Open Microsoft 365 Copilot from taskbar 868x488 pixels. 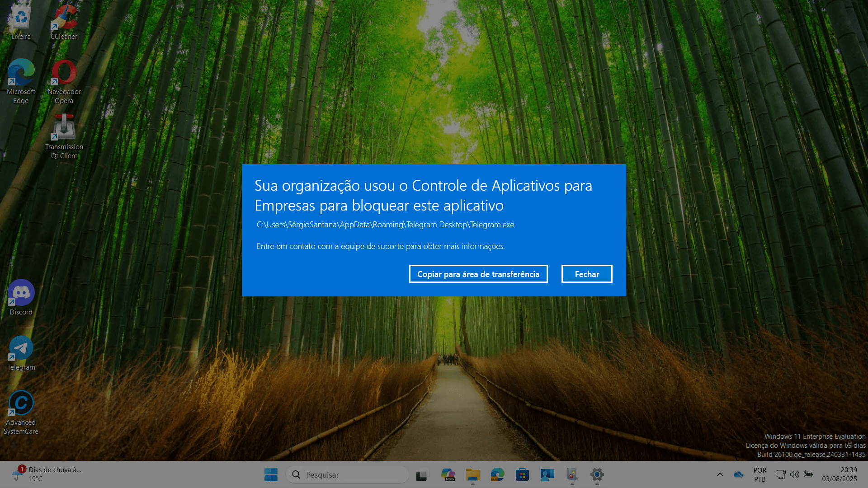[448, 474]
